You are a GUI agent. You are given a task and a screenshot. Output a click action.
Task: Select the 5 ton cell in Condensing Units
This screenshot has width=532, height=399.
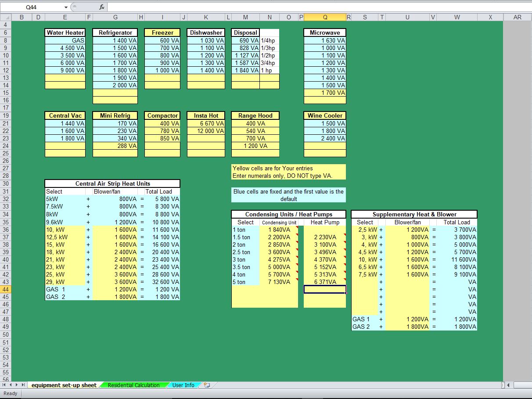click(246, 282)
